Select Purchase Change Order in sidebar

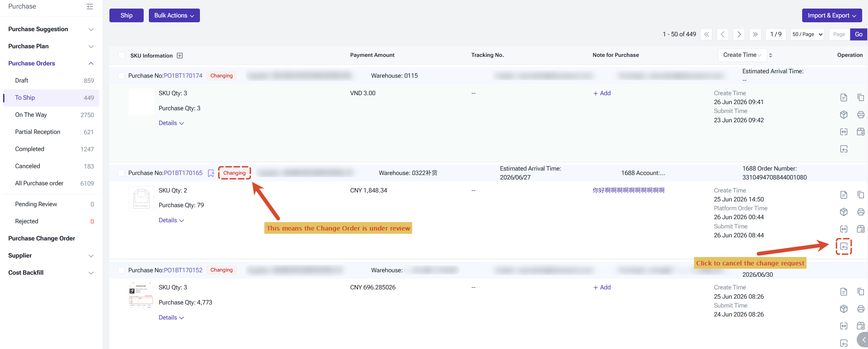(41, 238)
